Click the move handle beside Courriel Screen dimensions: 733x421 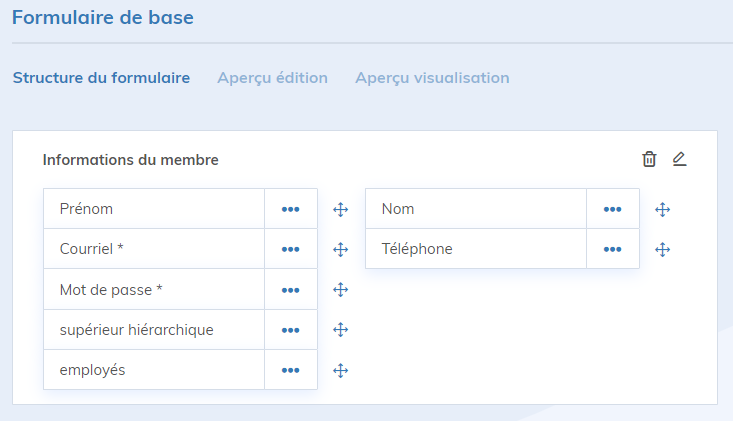(x=340, y=249)
